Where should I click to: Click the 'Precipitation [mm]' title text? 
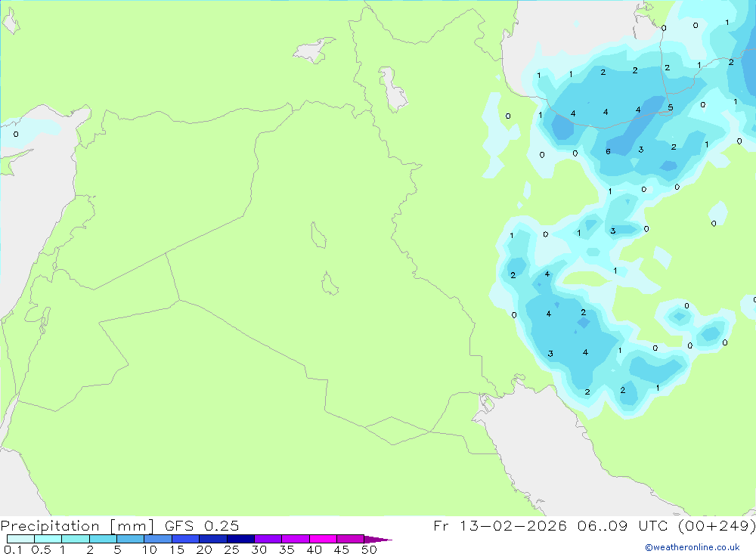pos(78,526)
